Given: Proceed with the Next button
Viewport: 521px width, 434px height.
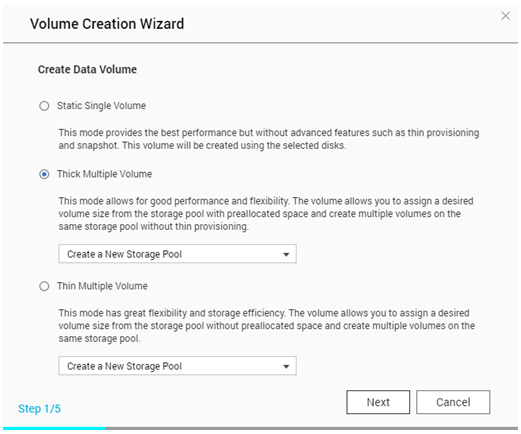Looking at the screenshot, I should pos(378,402).
